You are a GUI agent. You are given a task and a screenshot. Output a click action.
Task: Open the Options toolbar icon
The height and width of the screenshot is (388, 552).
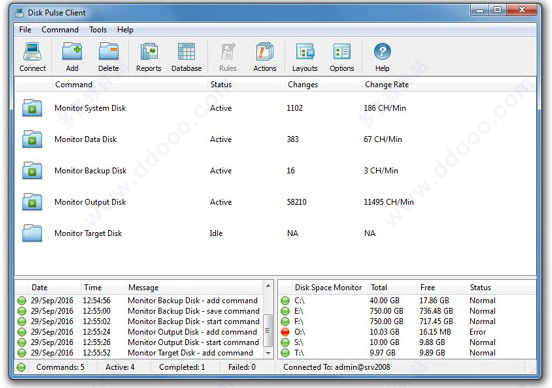[342, 52]
